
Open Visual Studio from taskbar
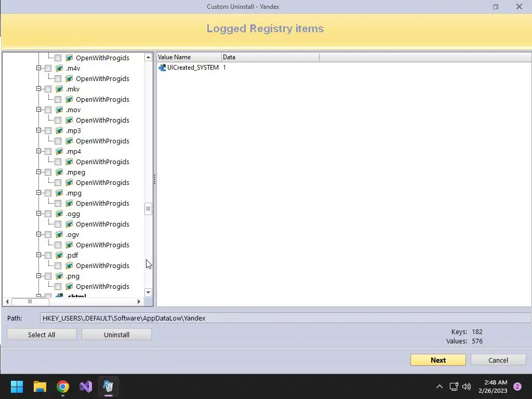86,387
